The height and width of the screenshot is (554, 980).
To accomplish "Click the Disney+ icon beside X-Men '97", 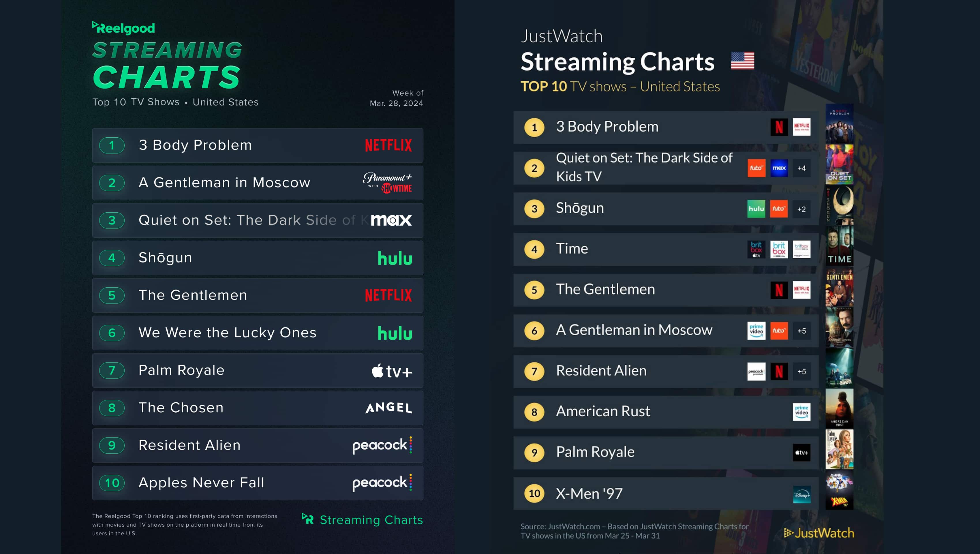I will 801,494.
